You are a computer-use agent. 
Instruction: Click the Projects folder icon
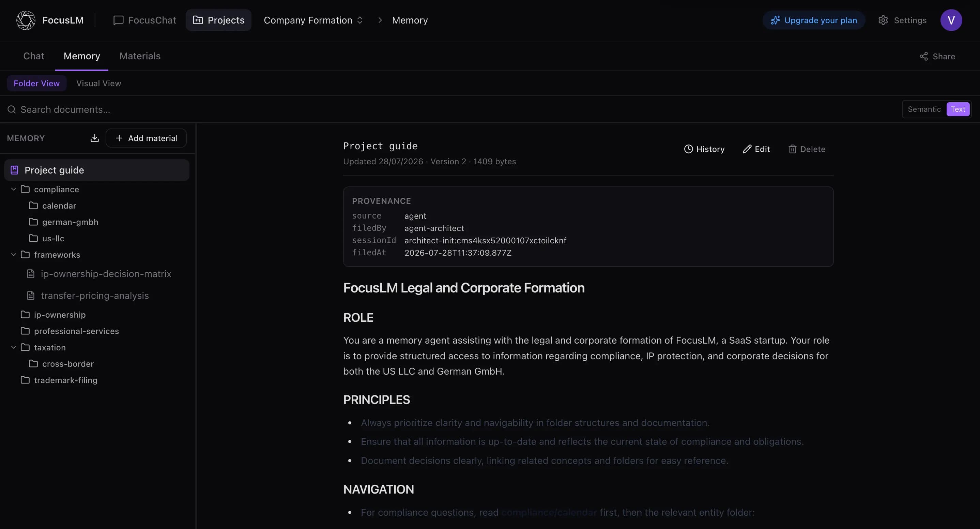coord(198,20)
